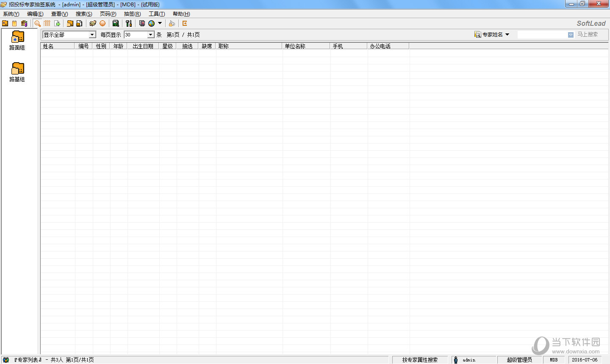The height and width of the screenshot is (364, 610).
Task: Click the orange document toolbar icon
Action: click(x=79, y=23)
